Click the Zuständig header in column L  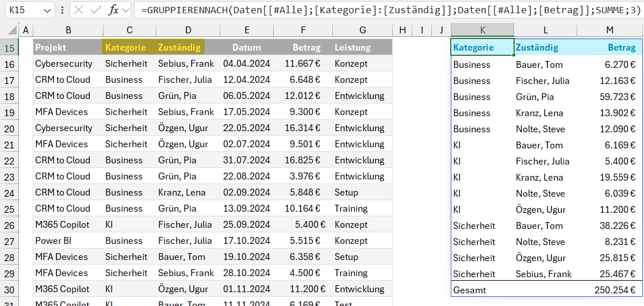pyautogui.click(x=546, y=48)
